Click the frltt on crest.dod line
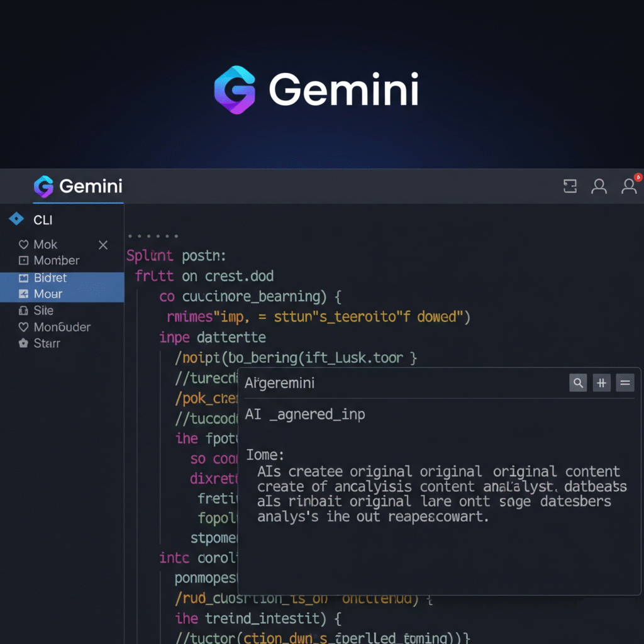 point(204,276)
